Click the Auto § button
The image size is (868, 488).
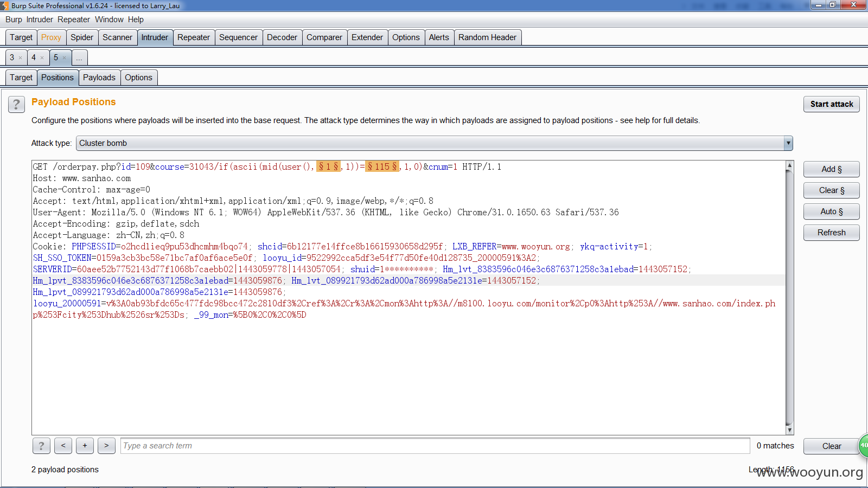coord(832,211)
